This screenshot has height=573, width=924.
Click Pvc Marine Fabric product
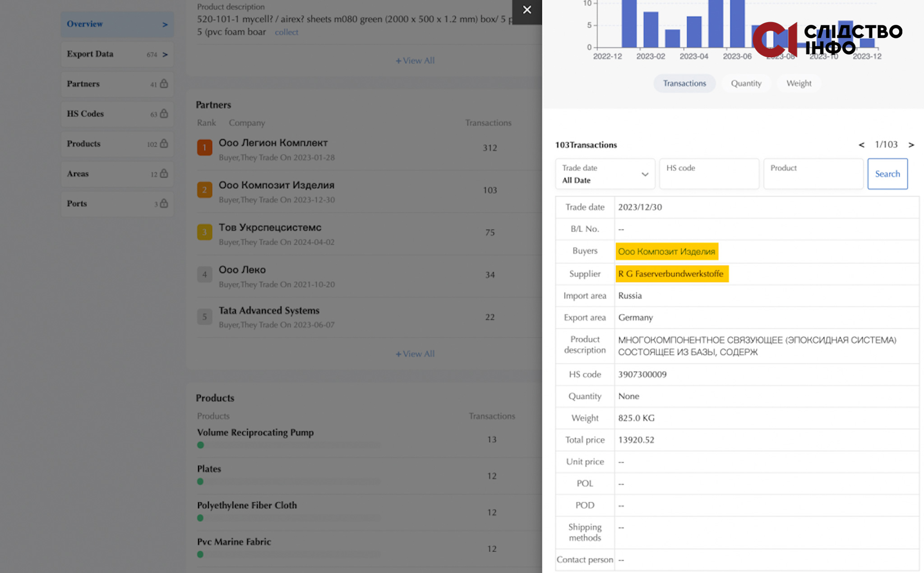pos(234,542)
